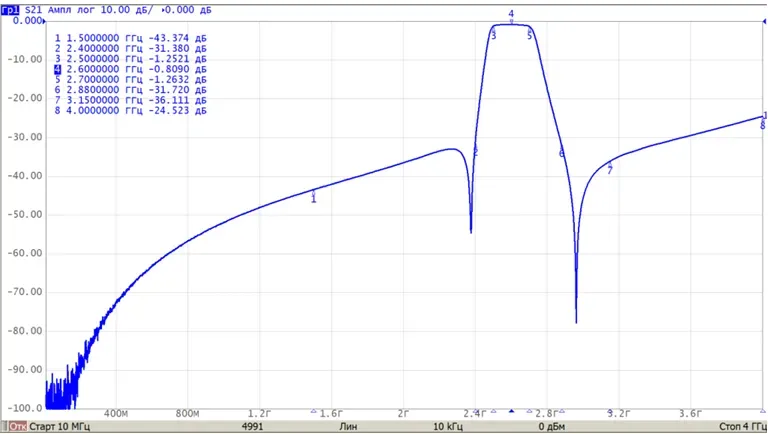Click the Старт 10 МГц start frequency field
The image size is (768, 434).
click(x=60, y=427)
